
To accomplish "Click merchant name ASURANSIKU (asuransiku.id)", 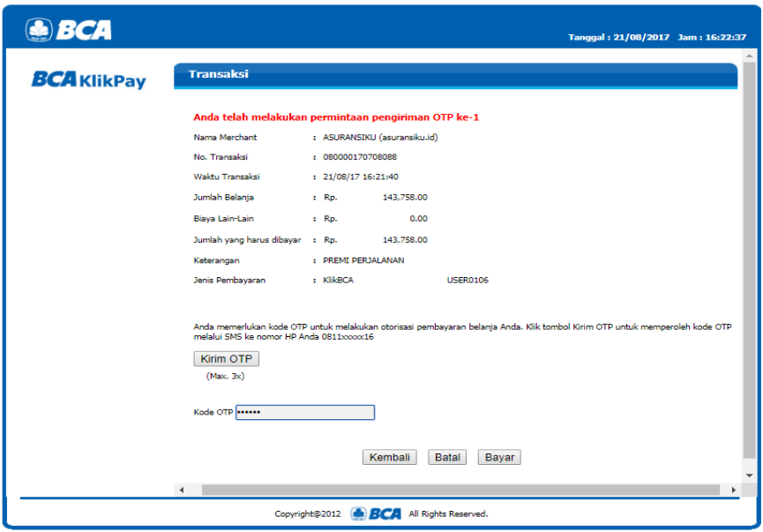I will pyautogui.click(x=380, y=138).
